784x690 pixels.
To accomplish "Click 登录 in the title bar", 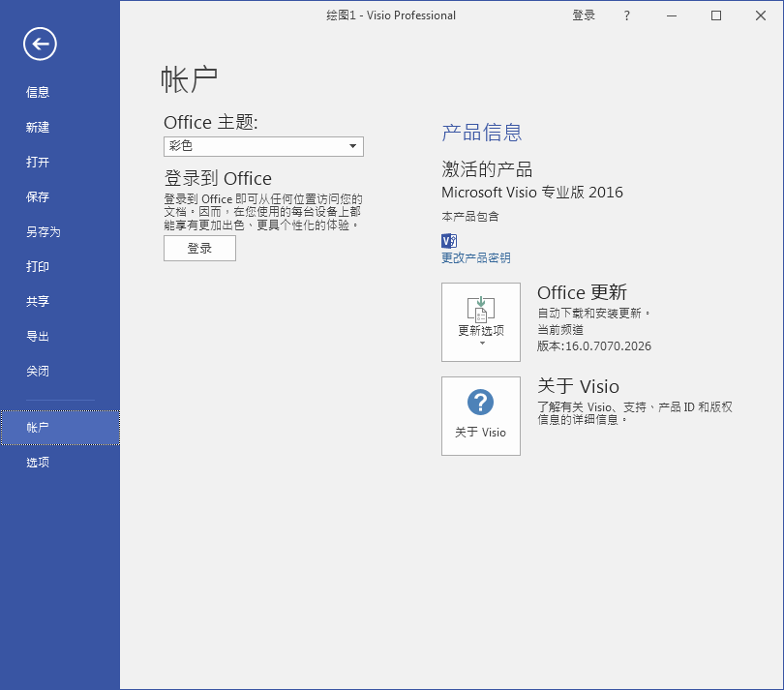I will pyautogui.click(x=584, y=15).
